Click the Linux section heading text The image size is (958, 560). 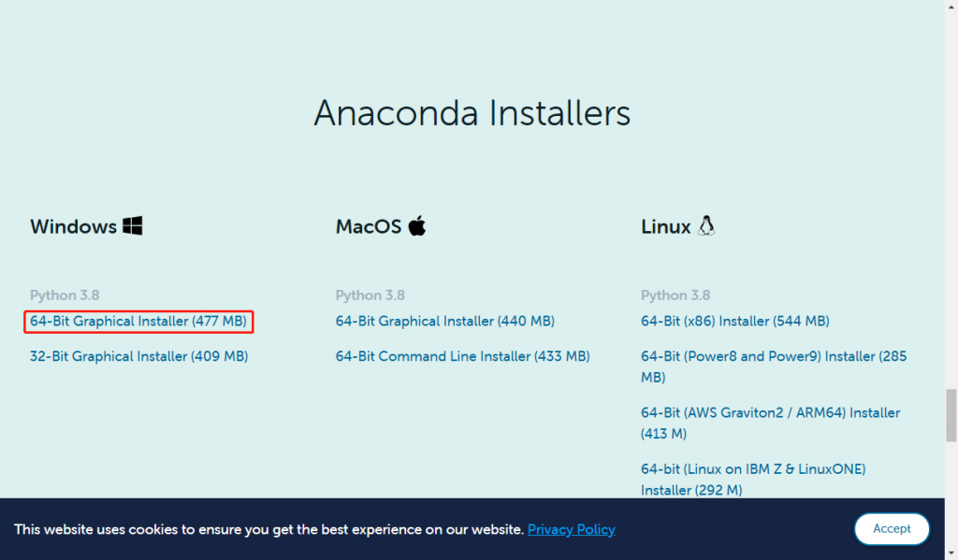tap(665, 226)
